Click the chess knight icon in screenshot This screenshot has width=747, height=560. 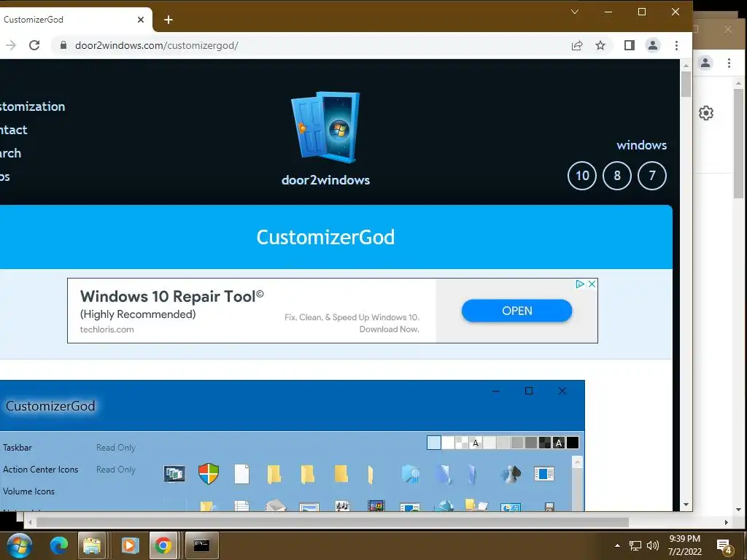511,474
